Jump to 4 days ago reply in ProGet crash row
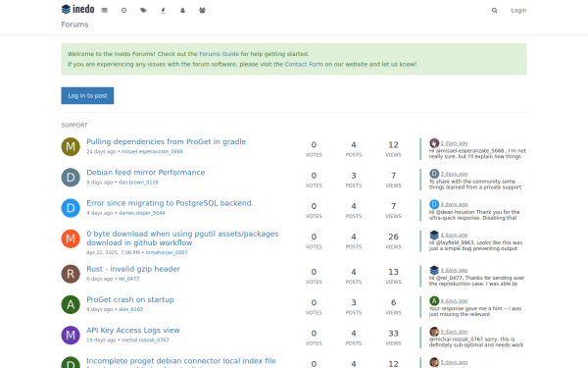 point(454,301)
